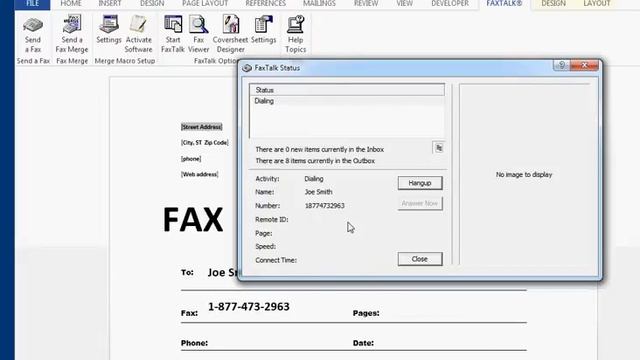Open Coversheet Designer
The image size is (640, 360).
pyautogui.click(x=230, y=35)
